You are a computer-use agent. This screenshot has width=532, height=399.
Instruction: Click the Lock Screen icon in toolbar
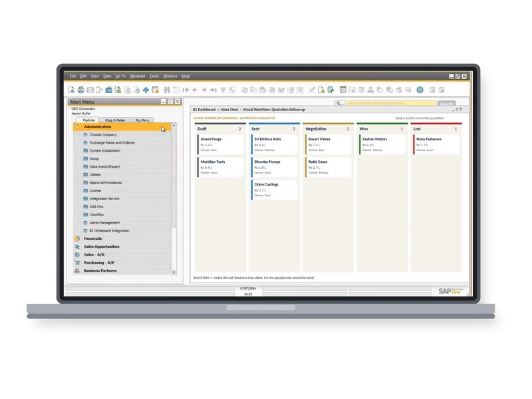(155, 90)
